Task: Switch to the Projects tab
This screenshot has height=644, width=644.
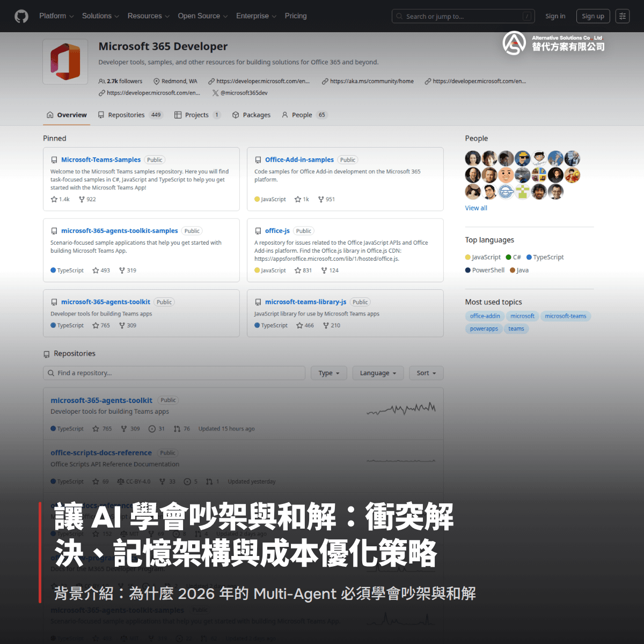Action: (197, 115)
